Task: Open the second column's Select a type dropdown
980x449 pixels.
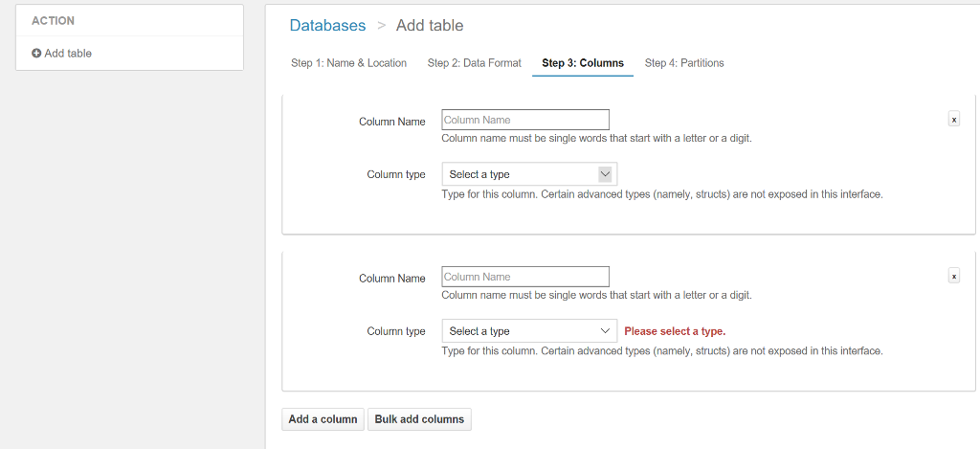Action: pos(528,331)
